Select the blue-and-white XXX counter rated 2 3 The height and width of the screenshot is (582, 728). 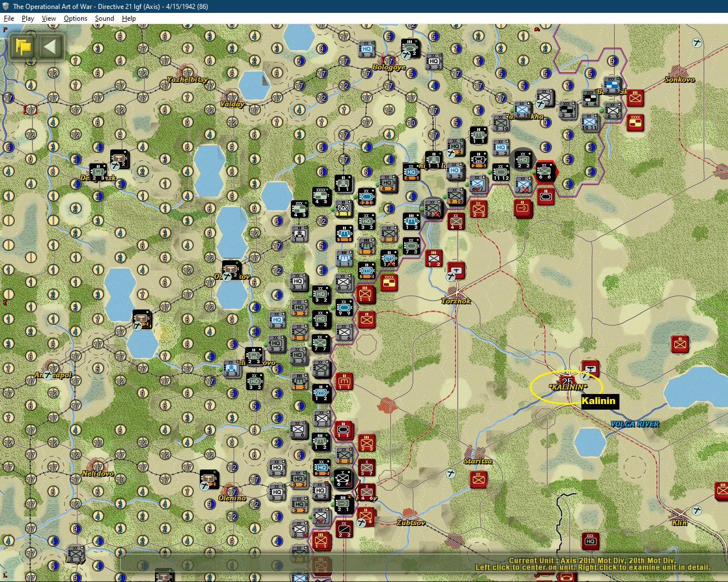pos(612,85)
